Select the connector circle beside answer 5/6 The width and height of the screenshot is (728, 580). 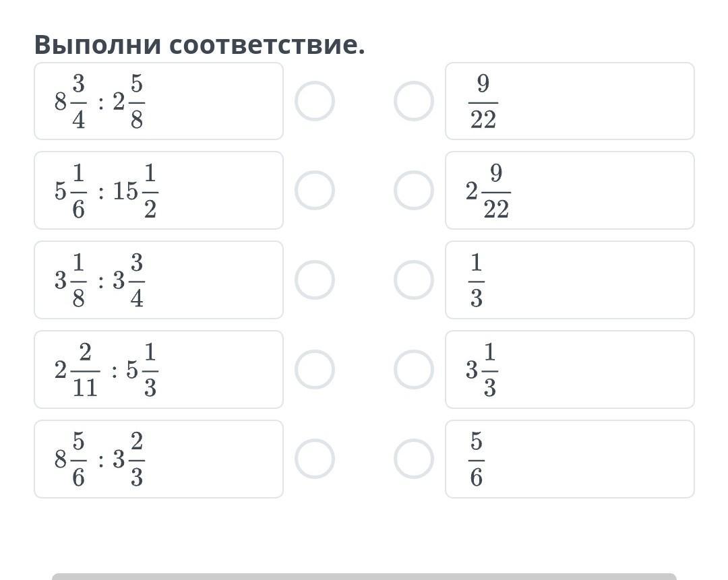click(x=414, y=459)
